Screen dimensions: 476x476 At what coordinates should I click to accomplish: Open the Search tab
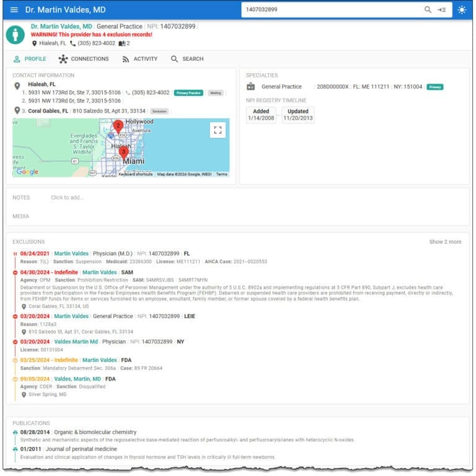pyautogui.click(x=187, y=59)
